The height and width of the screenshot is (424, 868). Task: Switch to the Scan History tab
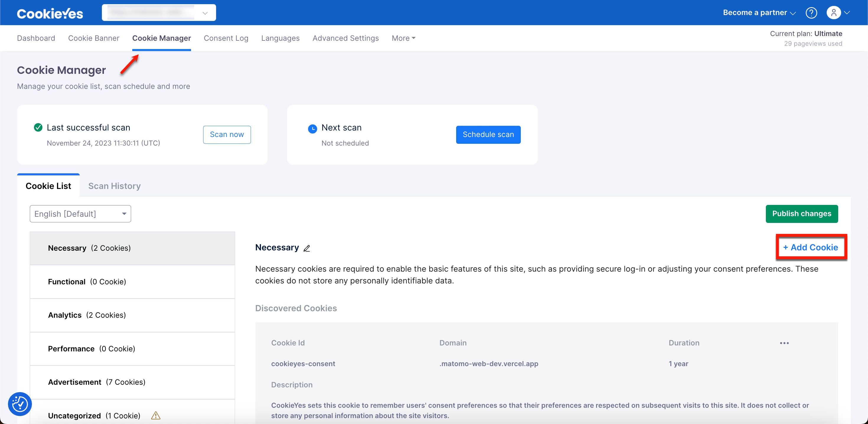[x=114, y=186]
